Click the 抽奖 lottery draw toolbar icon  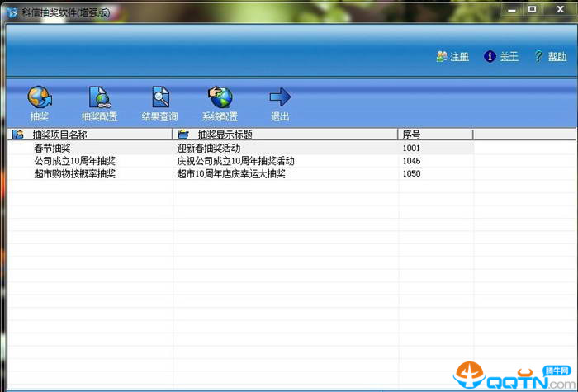(x=40, y=99)
